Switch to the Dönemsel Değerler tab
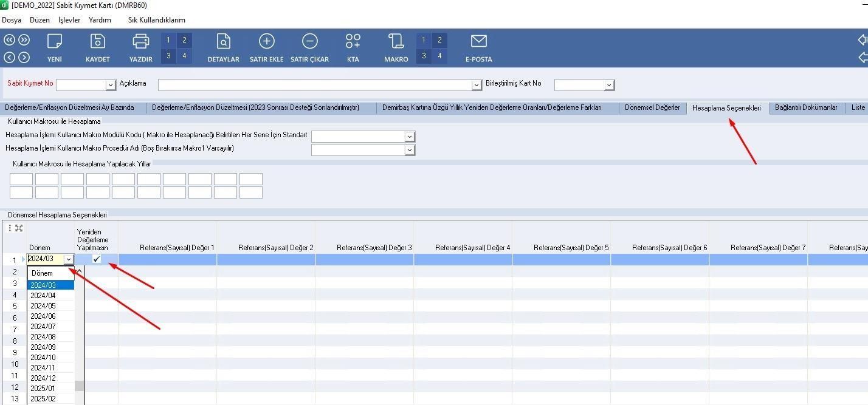 (652, 107)
